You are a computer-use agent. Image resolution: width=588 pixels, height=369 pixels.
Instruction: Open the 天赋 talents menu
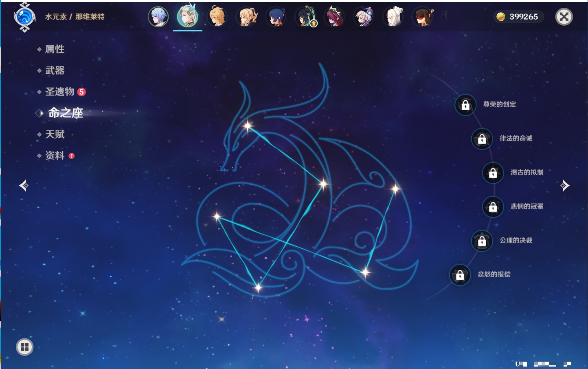pos(55,134)
